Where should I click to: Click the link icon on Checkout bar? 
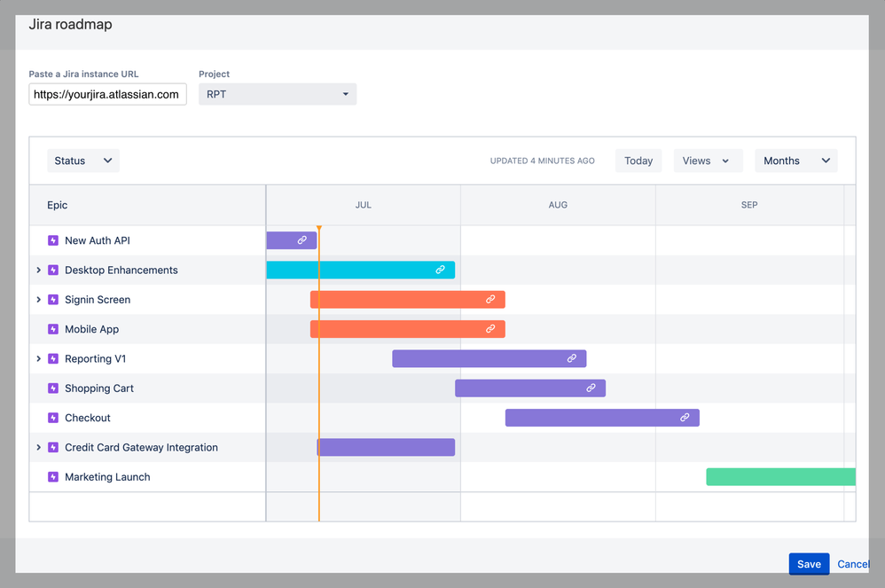[x=685, y=418]
